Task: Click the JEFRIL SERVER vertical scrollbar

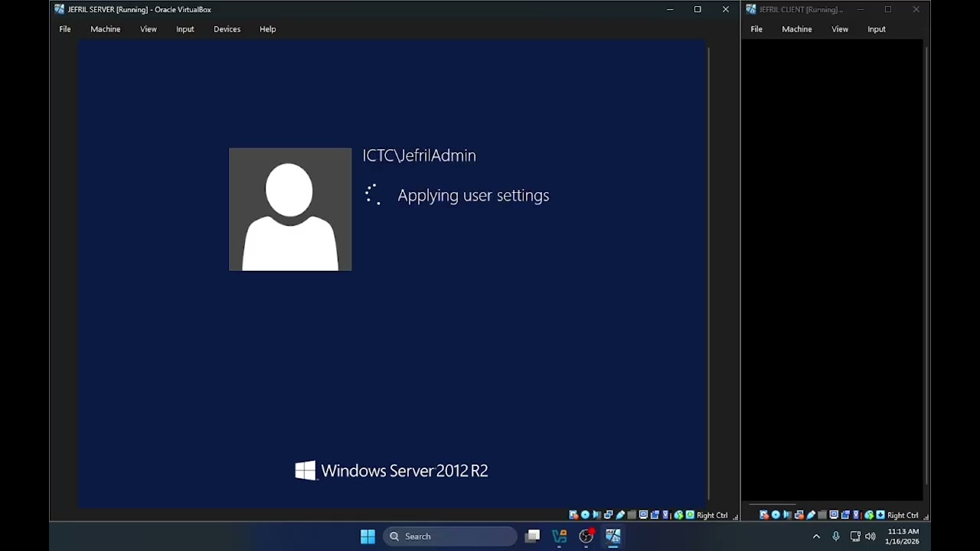Action: click(709, 274)
